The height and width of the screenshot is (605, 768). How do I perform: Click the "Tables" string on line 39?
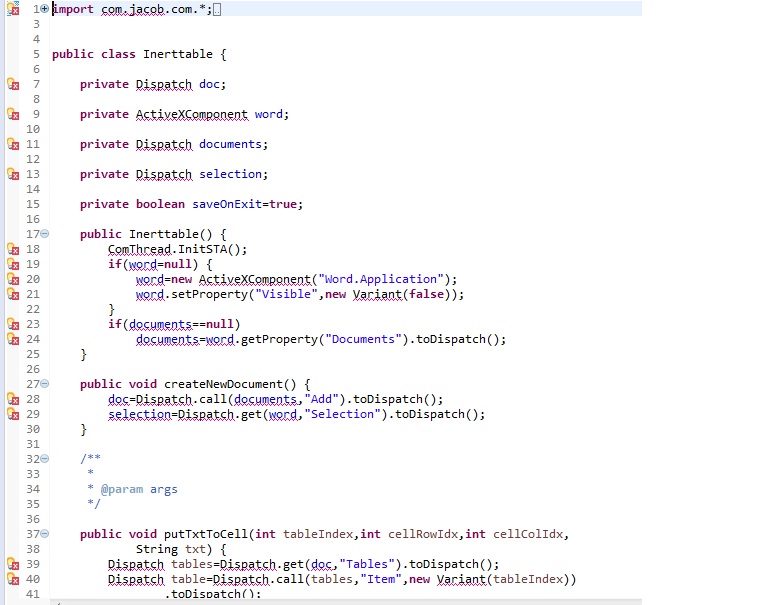click(366, 564)
